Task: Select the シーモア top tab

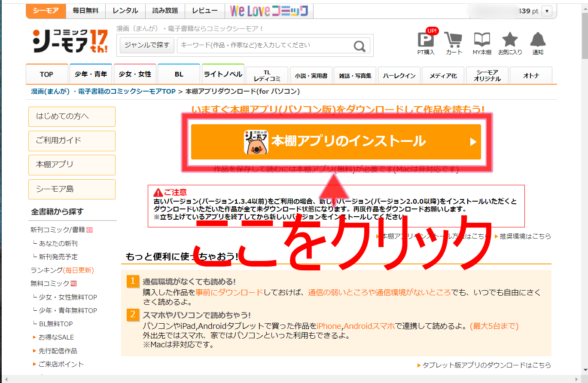Action: click(46, 11)
